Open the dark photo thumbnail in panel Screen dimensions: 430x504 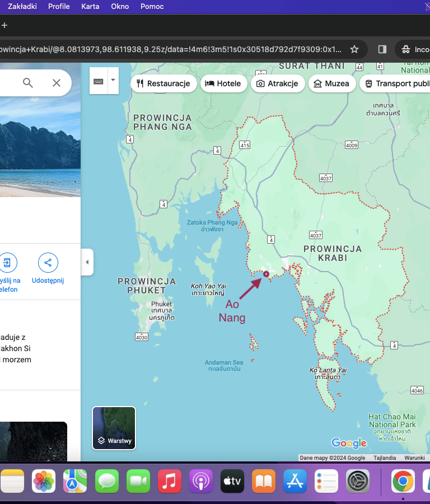point(34,442)
